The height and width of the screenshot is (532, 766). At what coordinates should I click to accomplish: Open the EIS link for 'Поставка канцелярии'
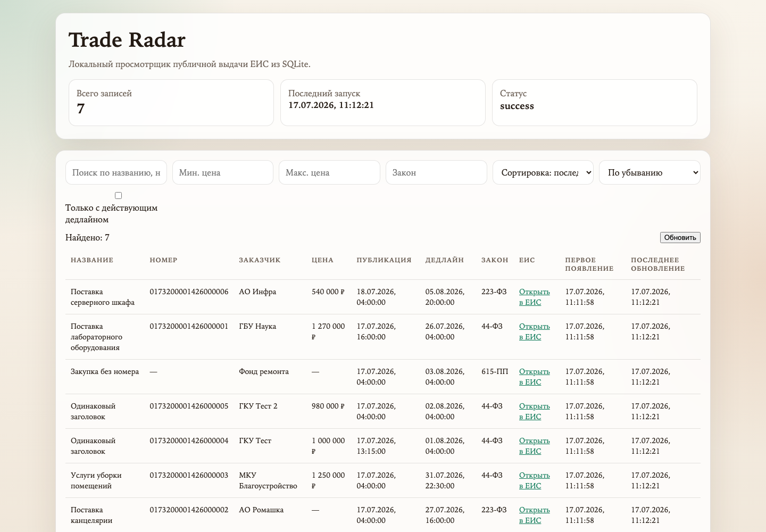tap(535, 515)
